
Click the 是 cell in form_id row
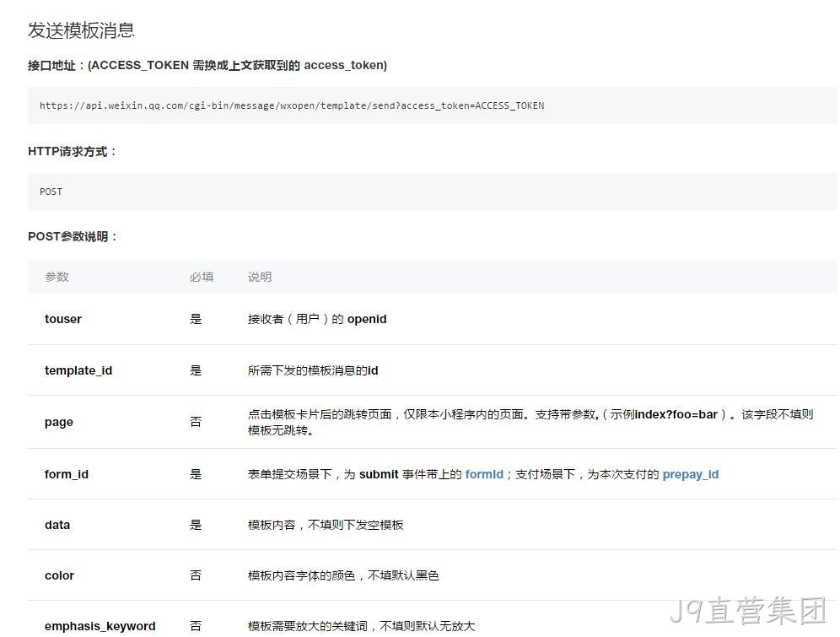(196, 474)
